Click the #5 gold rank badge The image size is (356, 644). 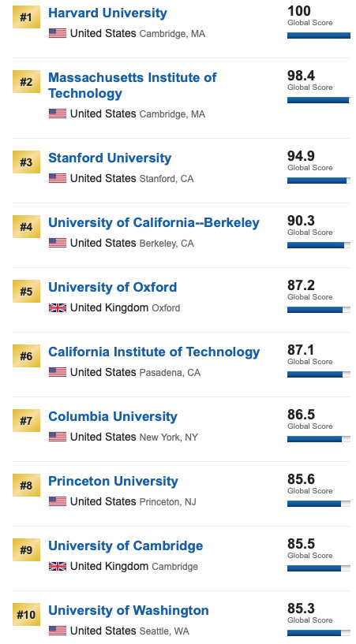[26, 291]
